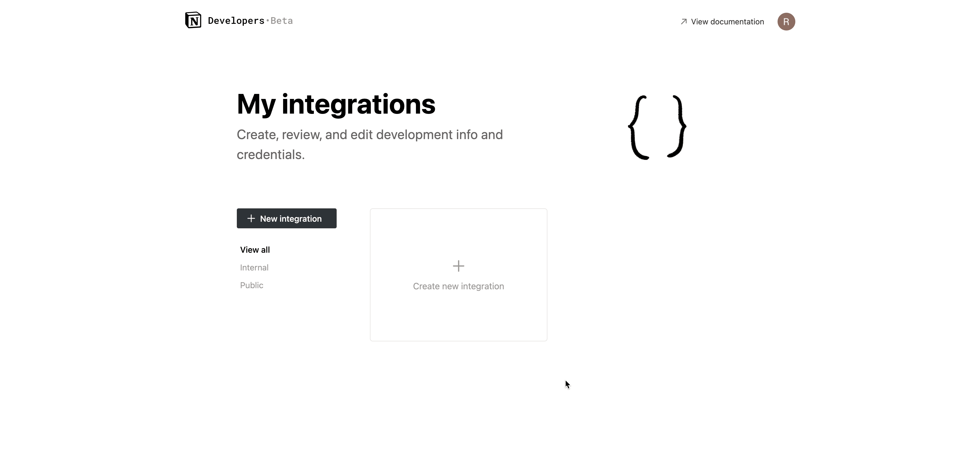Click the Developers title text
The width and height of the screenshot is (980, 450).
[236, 21]
